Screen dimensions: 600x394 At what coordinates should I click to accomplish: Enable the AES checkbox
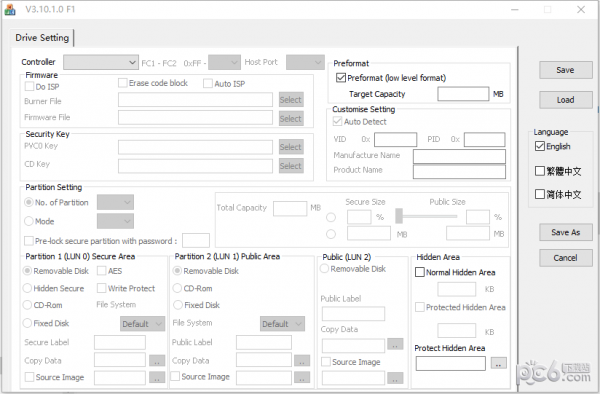[x=101, y=271]
